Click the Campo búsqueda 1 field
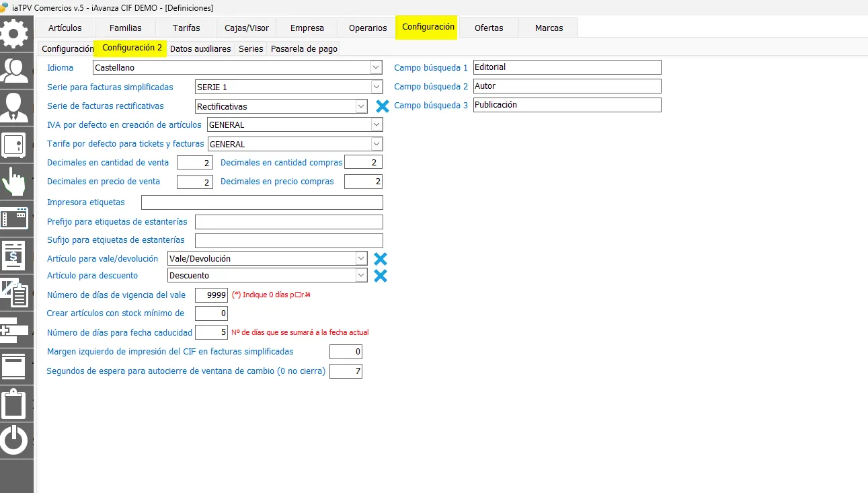The height and width of the screenshot is (493, 868). (x=567, y=67)
